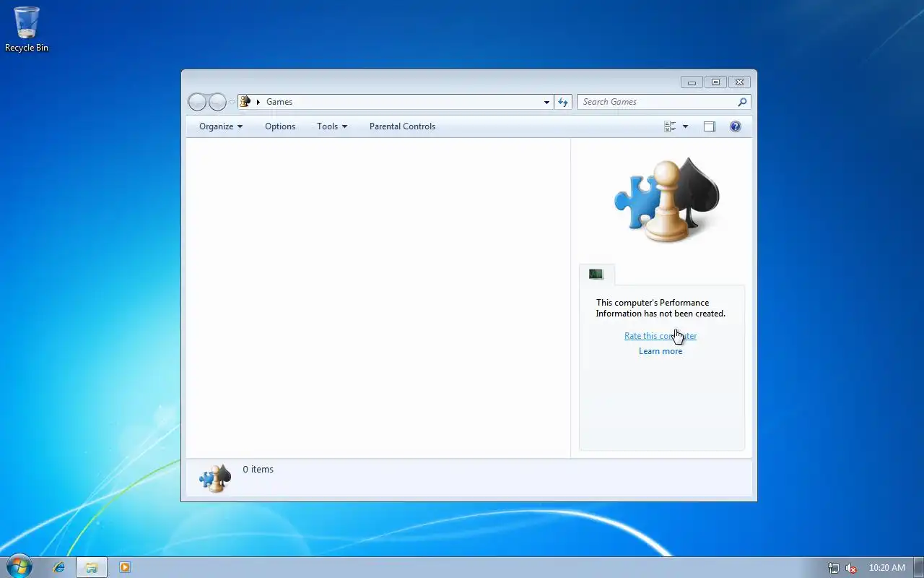Viewport: 924px width, 578px height.
Task: Click the large Games chess pawn image
Action: coord(667,200)
